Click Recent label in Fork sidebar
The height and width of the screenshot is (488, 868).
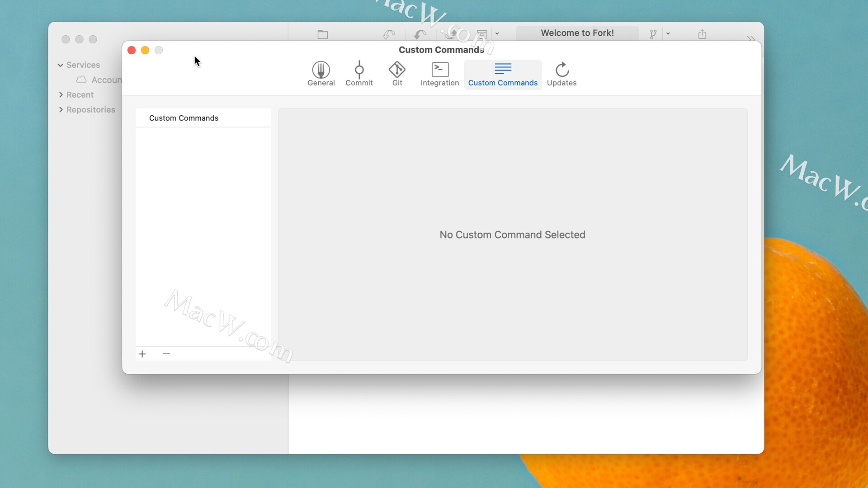80,95
